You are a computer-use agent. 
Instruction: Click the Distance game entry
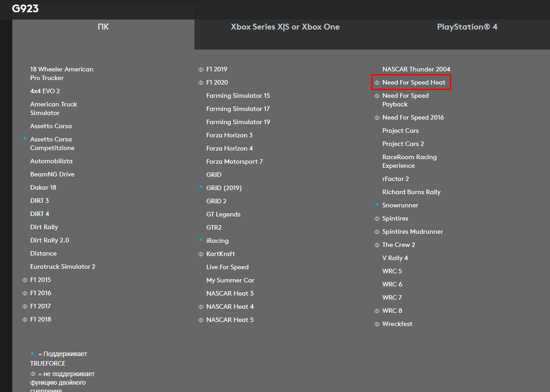click(44, 253)
